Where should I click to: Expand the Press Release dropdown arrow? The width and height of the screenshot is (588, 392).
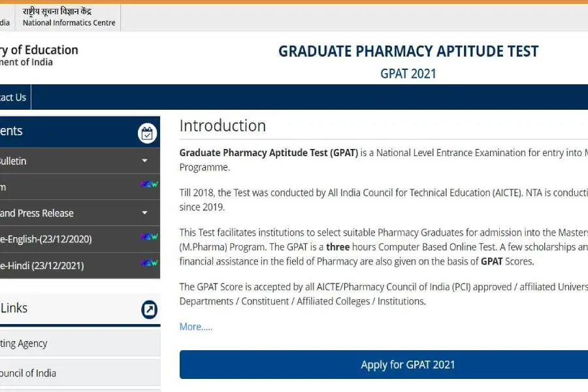coord(144,213)
